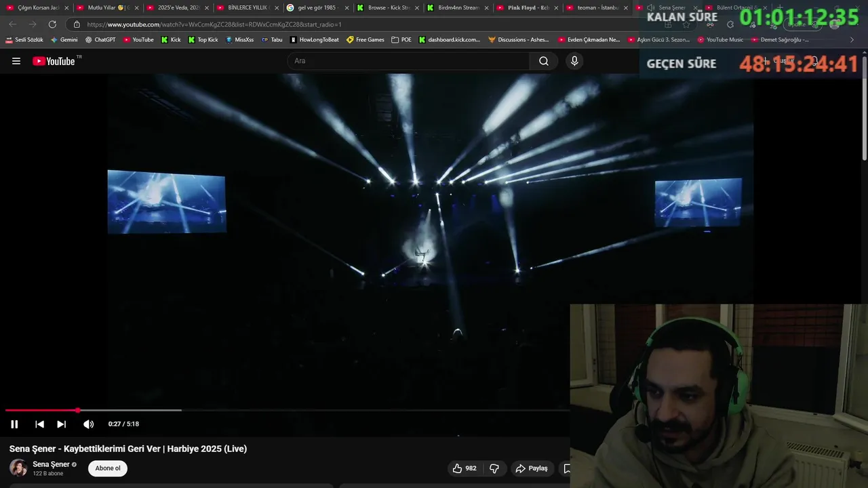Switch to Birdm4nn Stream tab
This screenshot has width=868, height=488.
pos(458,7)
